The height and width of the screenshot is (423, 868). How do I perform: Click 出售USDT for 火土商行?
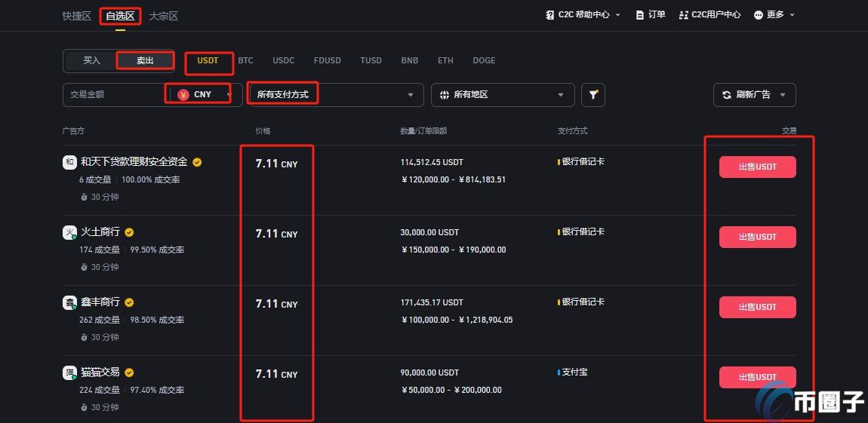[757, 238]
